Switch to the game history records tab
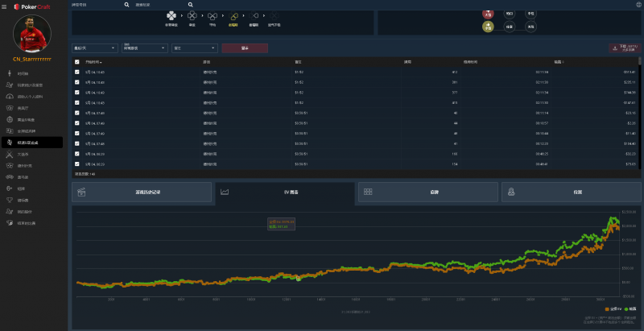This screenshot has height=331, width=644. tap(142, 192)
